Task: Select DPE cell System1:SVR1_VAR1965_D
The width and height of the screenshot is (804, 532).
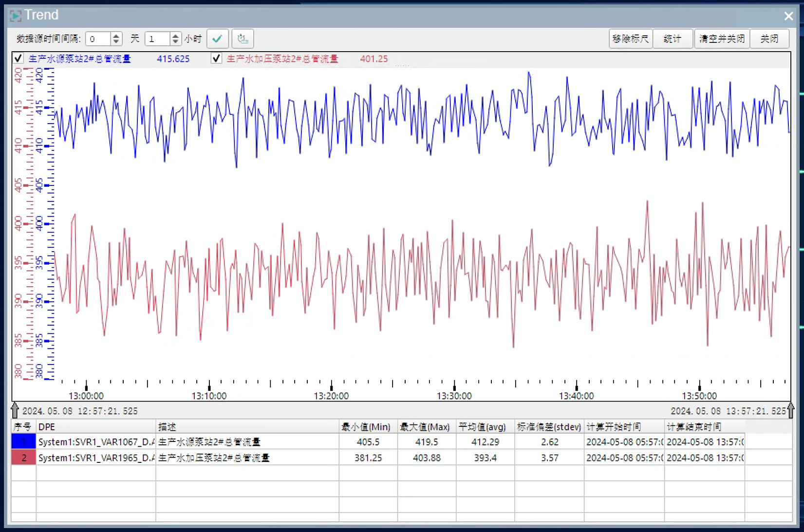Action: (96, 458)
